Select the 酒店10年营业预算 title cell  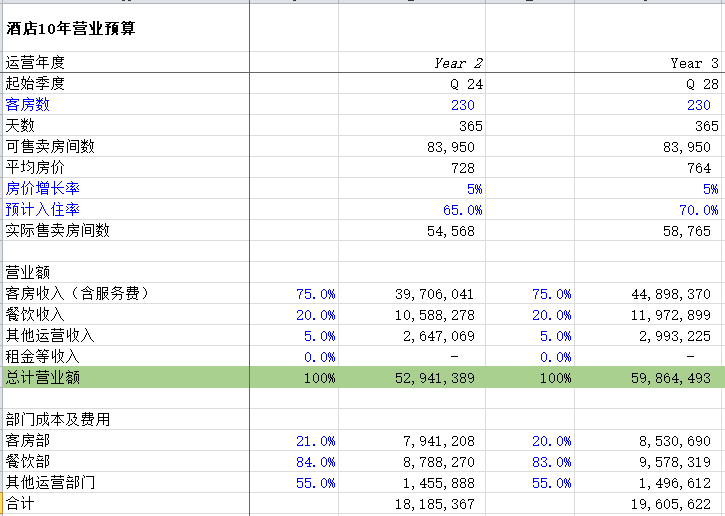pyautogui.click(x=72, y=29)
